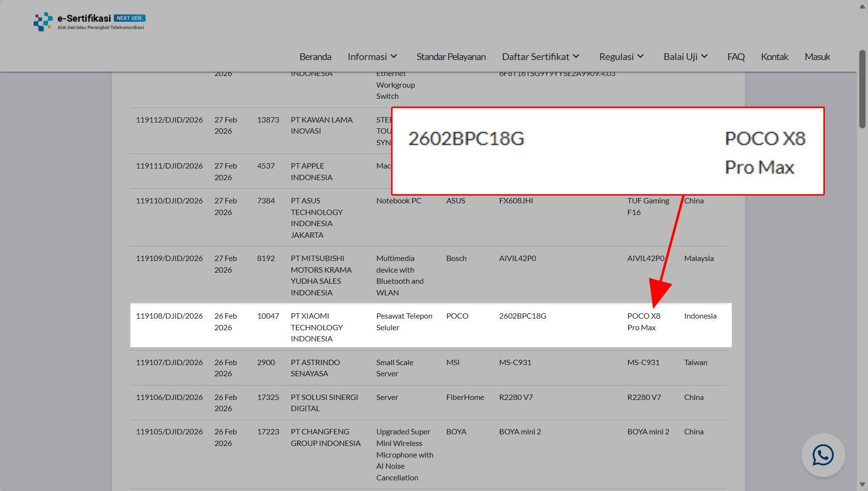Click the Notebook PC cell
Screen dimensions: 868x491
[x=399, y=200]
